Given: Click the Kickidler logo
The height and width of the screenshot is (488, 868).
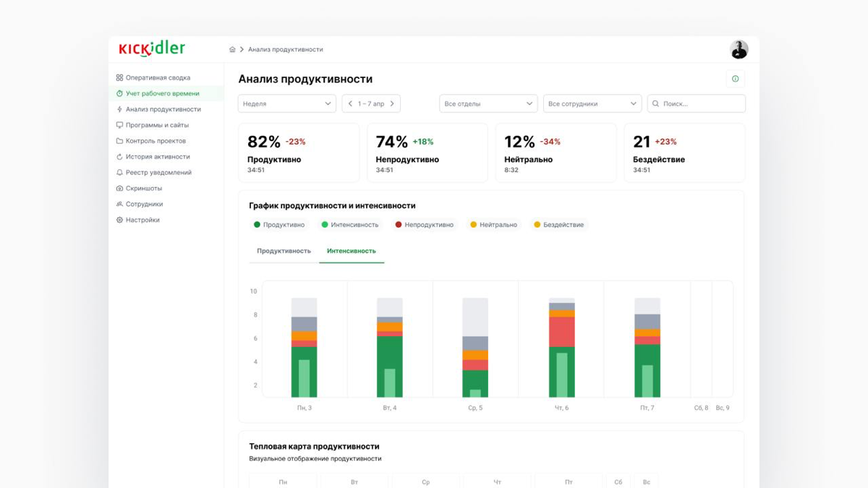Looking at the screenshot, I should pos(152,49).
